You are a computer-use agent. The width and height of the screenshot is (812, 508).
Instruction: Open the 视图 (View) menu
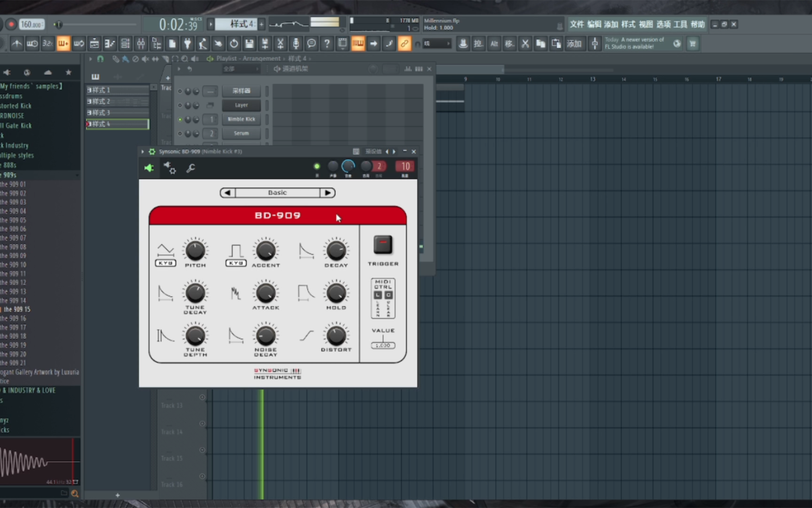(x=646, y=24)
